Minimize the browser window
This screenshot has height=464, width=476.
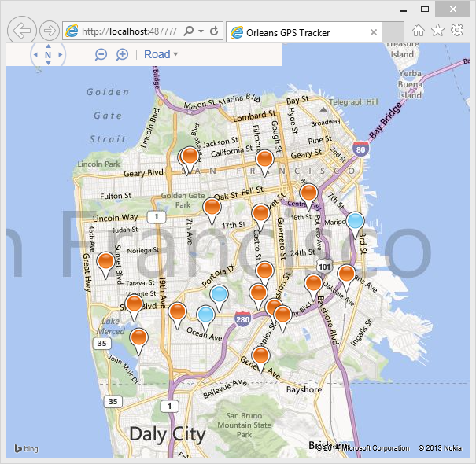tap(404, 9)
